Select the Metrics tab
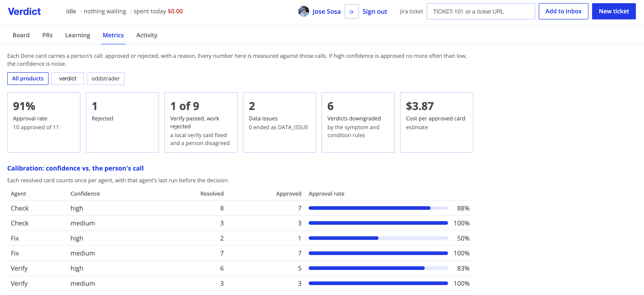Image resolution: width=644 pixels, height=295 pixels. coord(113,35)
